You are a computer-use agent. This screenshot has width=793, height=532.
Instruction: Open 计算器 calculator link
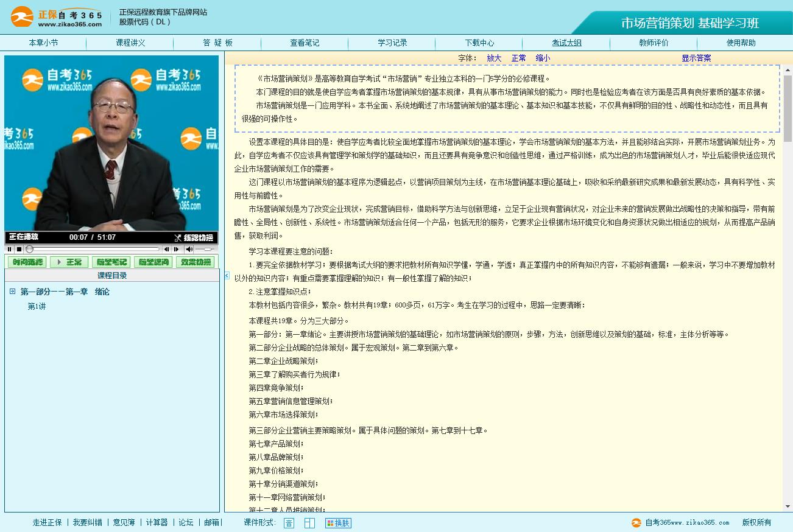tap(157, 522)
